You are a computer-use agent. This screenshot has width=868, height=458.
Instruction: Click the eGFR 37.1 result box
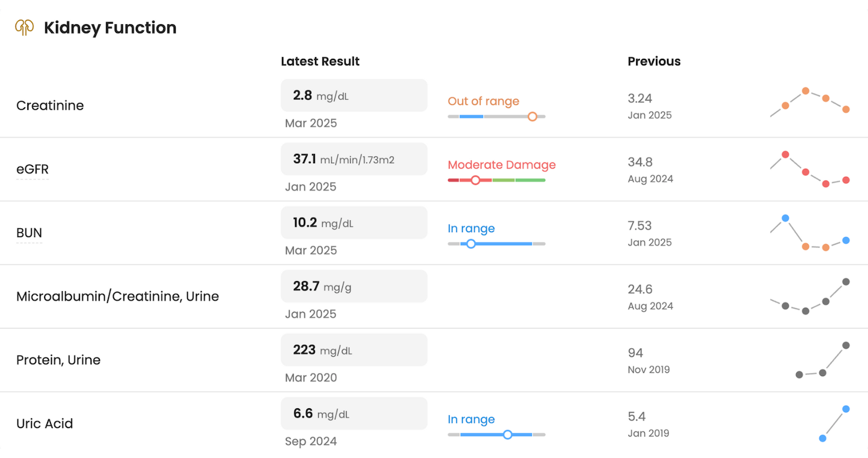354,159
